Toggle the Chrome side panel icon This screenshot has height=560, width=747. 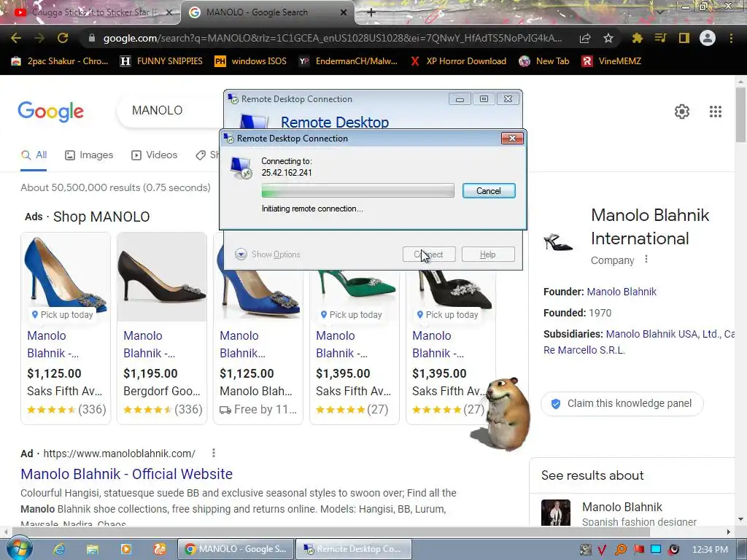tap(684, 38)
